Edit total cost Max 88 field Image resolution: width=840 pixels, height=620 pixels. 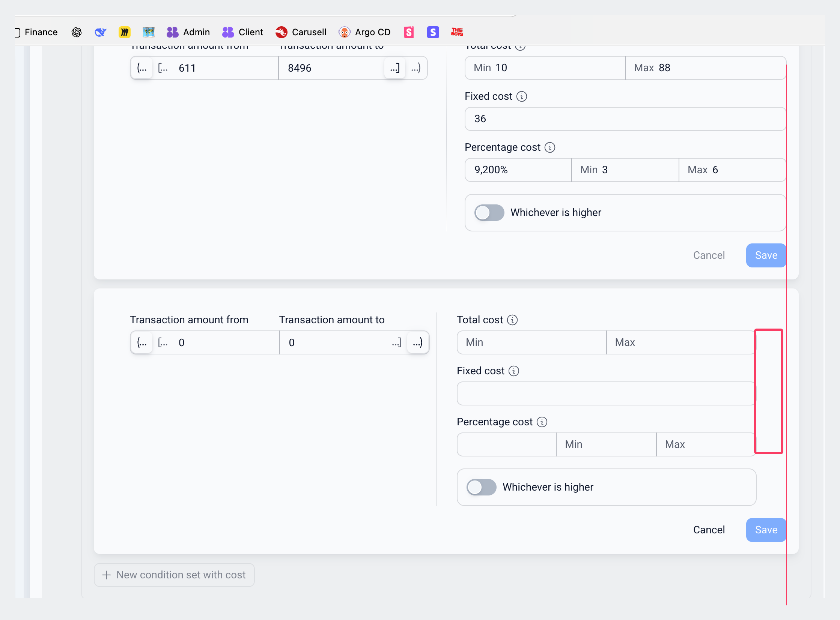(x=705, y=68)
